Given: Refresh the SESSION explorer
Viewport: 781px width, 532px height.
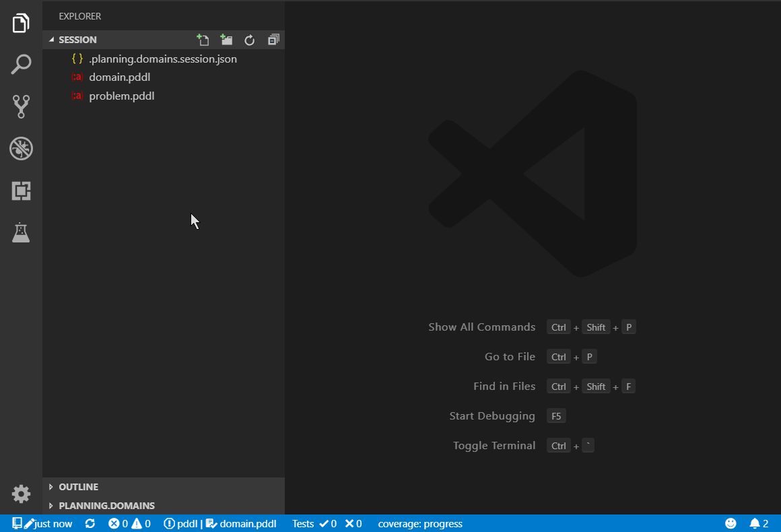Looking at the screenshot, I should pos(250,40).
